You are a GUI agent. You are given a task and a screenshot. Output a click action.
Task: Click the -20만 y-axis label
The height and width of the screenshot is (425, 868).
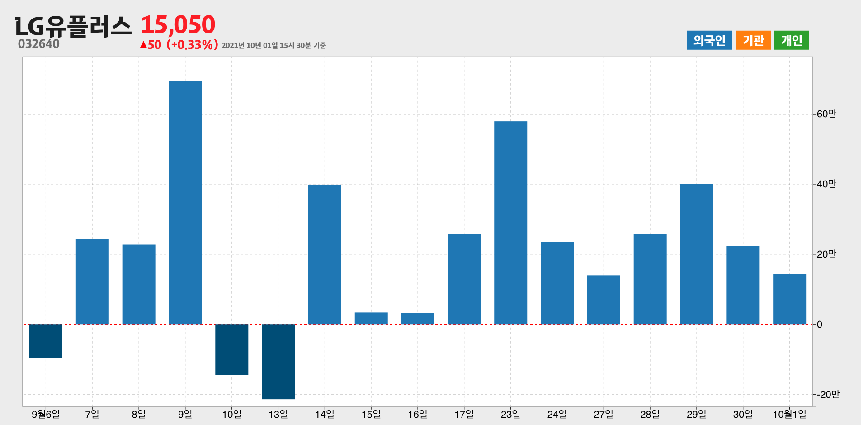click(x=828, y=395)
